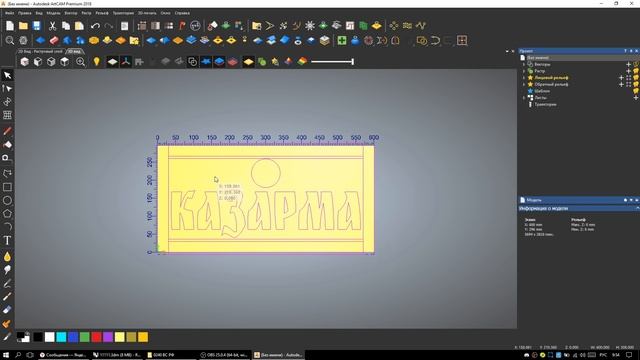Collapse the Информация о модели section
Viewport: 640px width, 360px height.
click(x=637, y=208)
